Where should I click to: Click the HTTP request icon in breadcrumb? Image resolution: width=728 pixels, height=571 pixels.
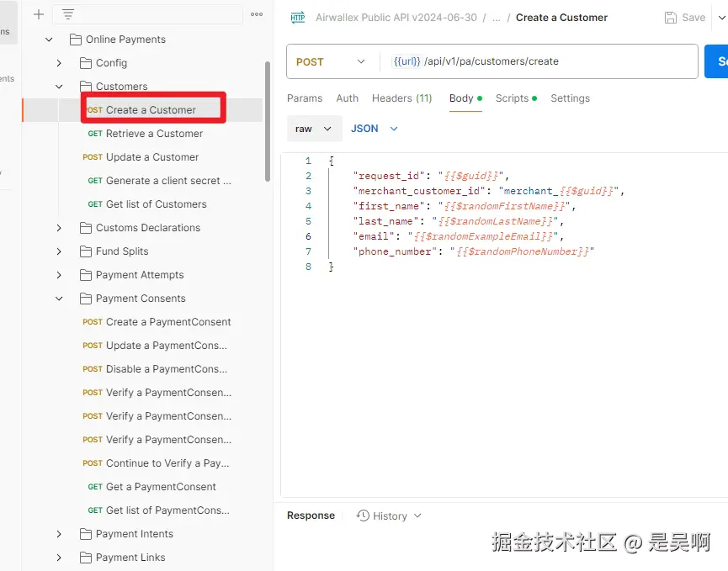click(298, 18)
